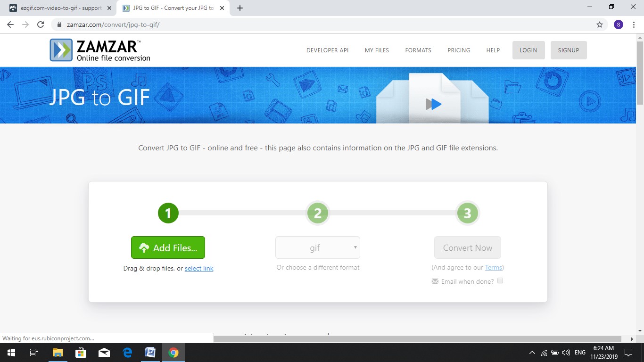Click the scroll-down arrow of vertical scrollbar
Screen dimensions: 644x362
pyautogui.click(x=640, y=330)
